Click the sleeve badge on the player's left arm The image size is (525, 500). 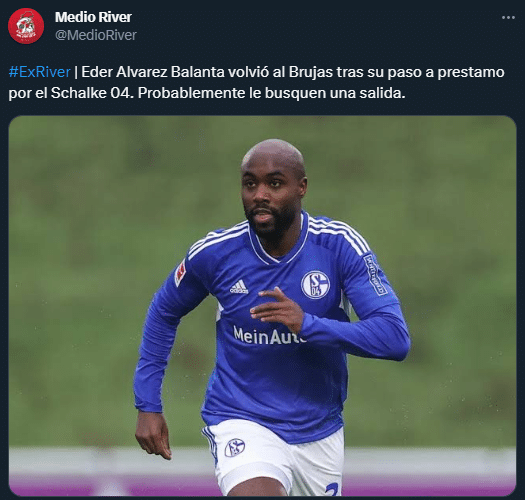coord(375,275)
